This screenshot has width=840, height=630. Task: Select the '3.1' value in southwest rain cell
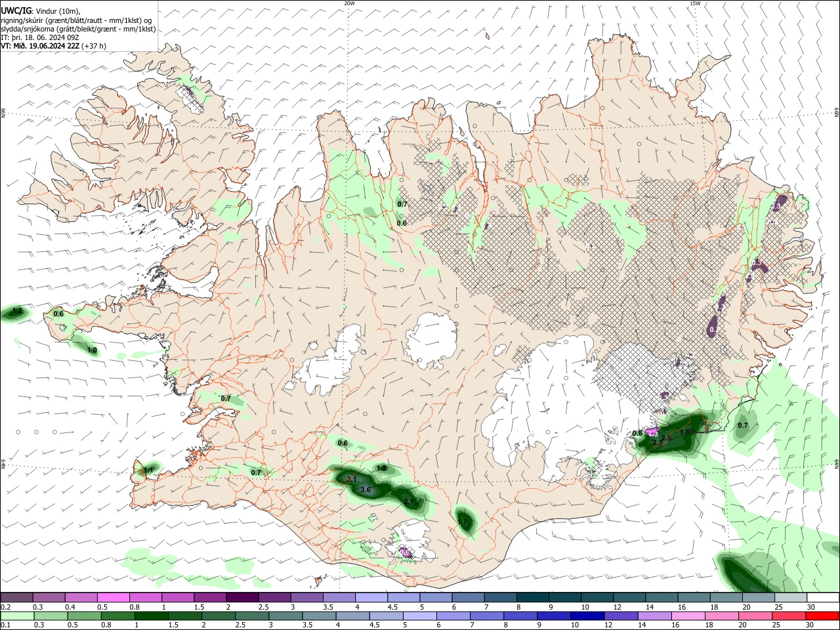[351, 479]
